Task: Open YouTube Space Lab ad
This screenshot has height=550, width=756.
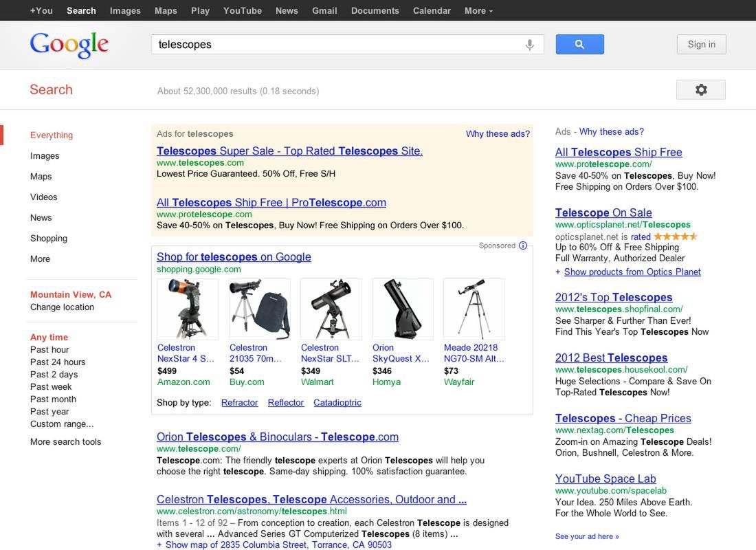Action: [x=605, y=478]
